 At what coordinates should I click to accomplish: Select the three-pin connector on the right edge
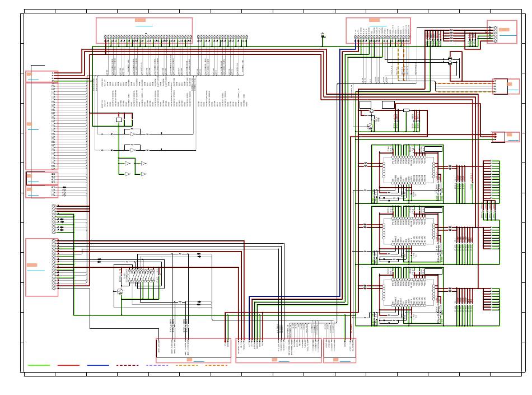click(506, 137)
